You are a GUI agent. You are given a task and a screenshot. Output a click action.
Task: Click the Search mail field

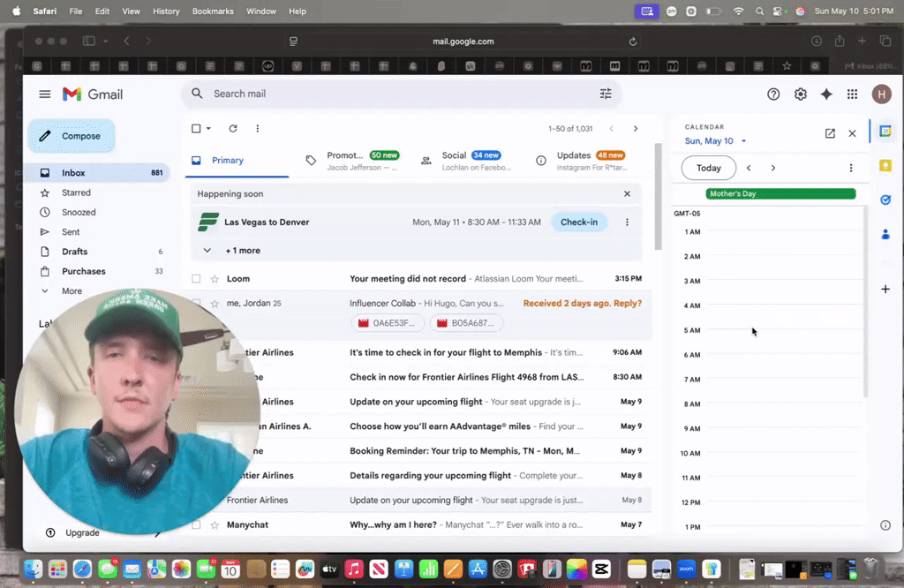tap(403, 94)
